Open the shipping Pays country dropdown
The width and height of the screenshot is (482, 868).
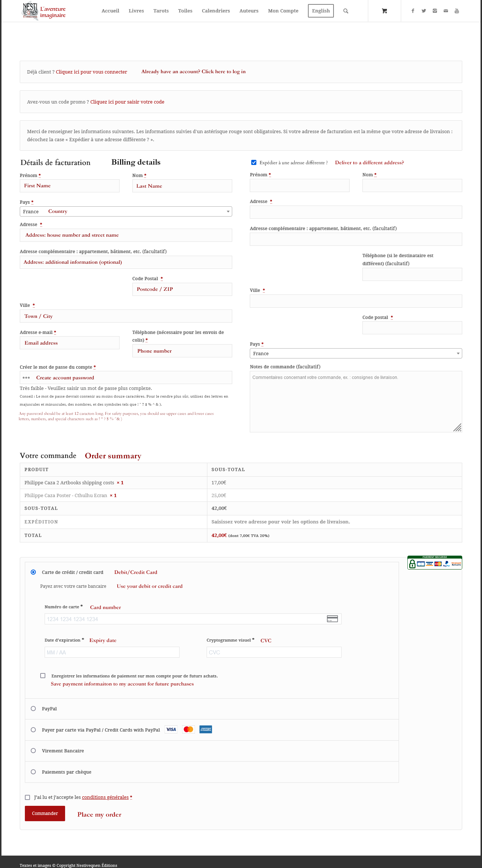[x=356, y=353]
